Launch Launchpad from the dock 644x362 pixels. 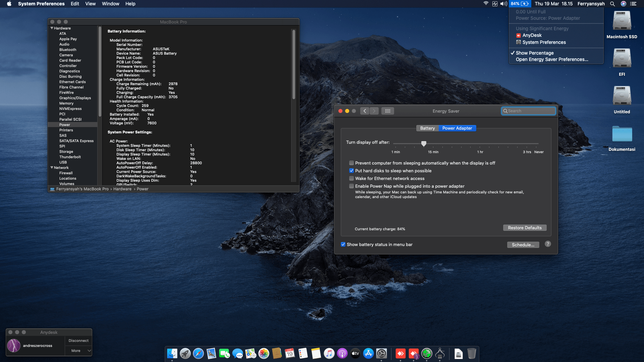point(185,353)
